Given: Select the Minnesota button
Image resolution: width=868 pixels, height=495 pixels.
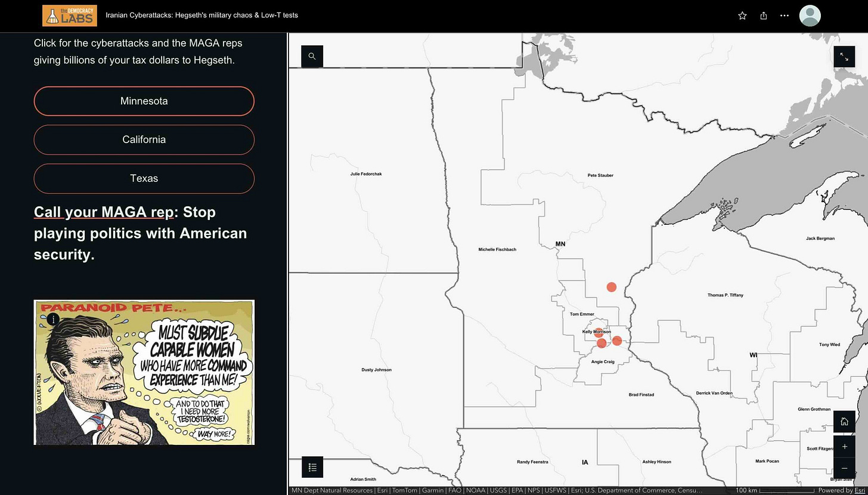Looking at the screenshot, I should (x=144, y=101).
